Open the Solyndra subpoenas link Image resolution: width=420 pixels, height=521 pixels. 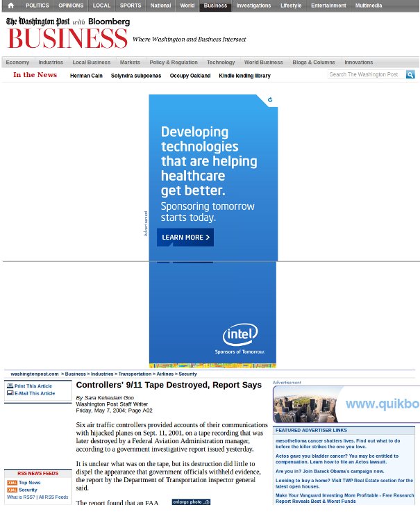(x=136, y=76)
